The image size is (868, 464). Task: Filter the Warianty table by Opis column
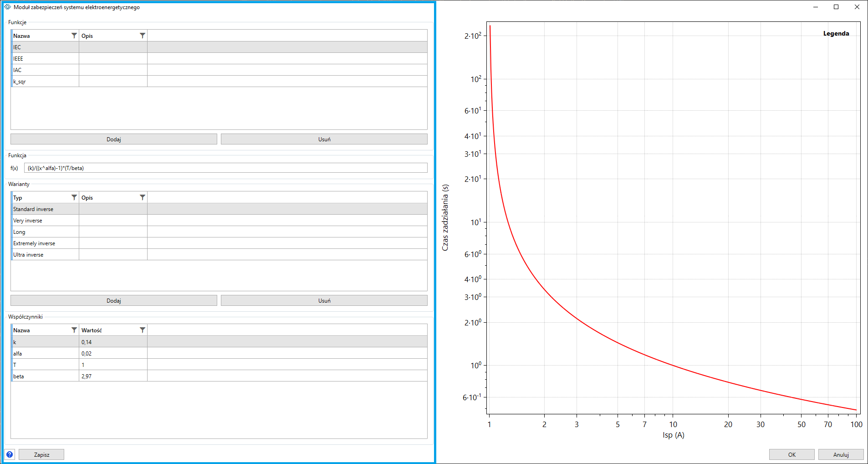(143, 197)
